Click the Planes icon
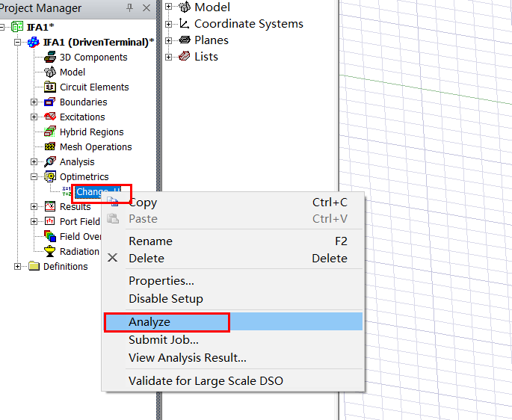This screenshot has height=420, width=512. coord(185,40)
